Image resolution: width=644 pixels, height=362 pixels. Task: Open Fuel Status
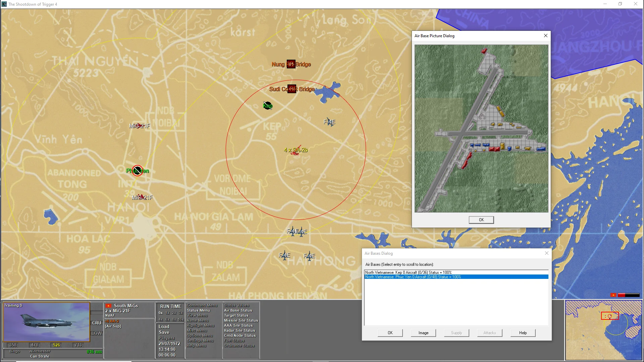234,341
